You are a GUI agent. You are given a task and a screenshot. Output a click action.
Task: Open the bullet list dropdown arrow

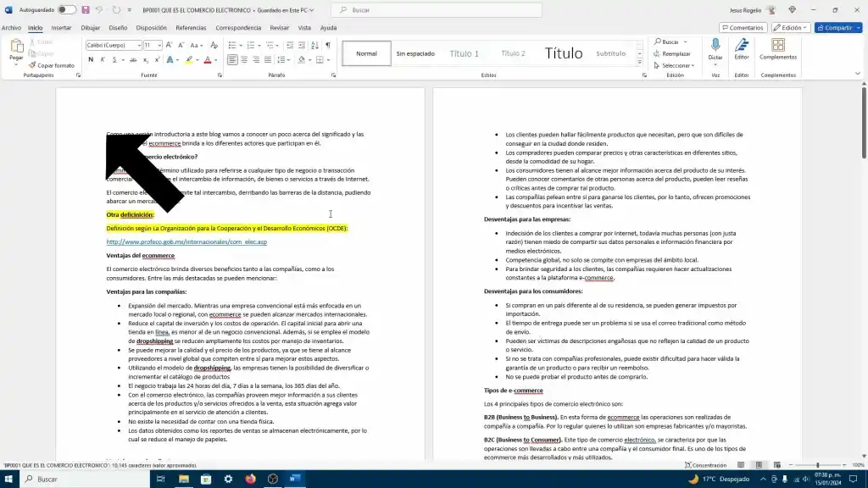pyautogui.click(x=241, y=46)
